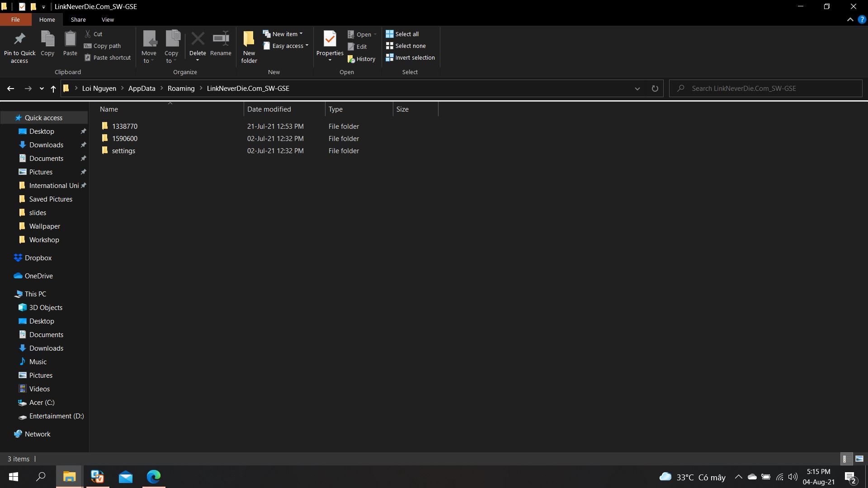
Task: Open the Home ribbon tab
Action: (x=47, y=20)
